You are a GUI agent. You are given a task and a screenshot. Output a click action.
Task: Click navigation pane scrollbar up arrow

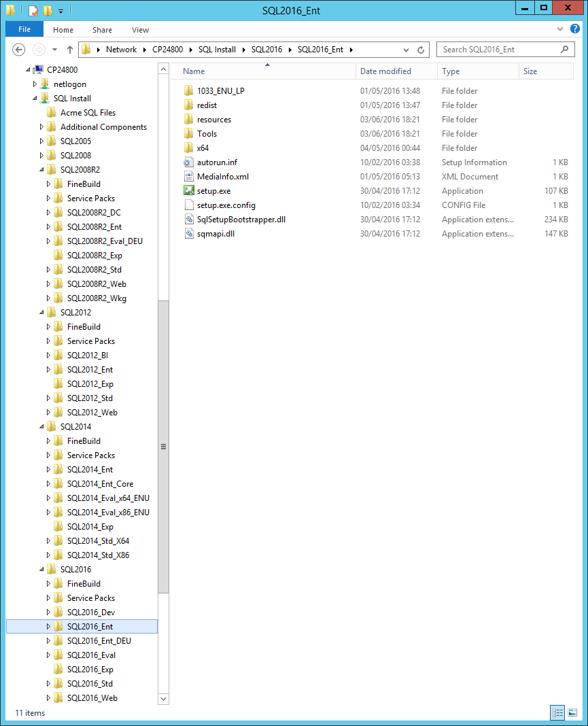click(x=163, y=69)
